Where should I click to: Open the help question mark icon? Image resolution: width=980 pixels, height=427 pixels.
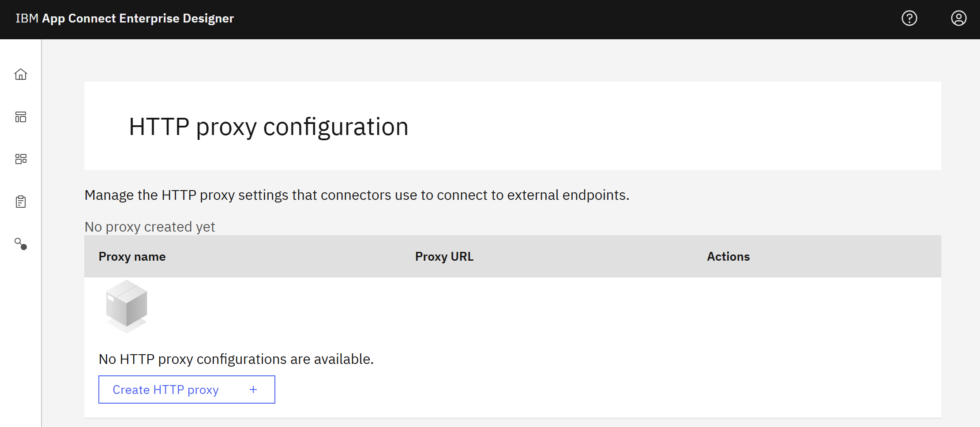[909, 18]
